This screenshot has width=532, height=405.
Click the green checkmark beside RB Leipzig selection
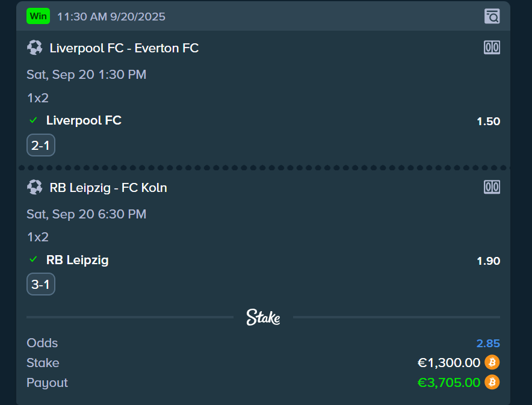coord(34,260)
